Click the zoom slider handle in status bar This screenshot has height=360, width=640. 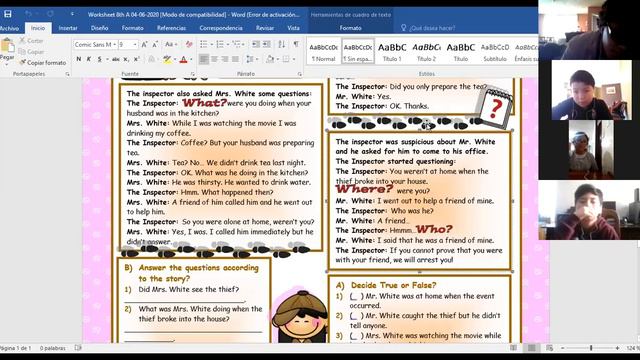(x=591, y=348)
